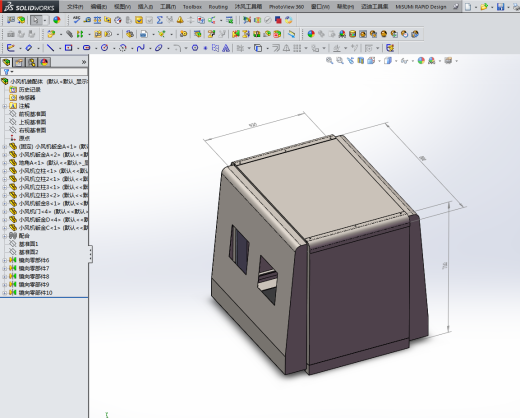Open the Toolbox menu
Screen dimensions: 520x418
[x=192, y=7]
